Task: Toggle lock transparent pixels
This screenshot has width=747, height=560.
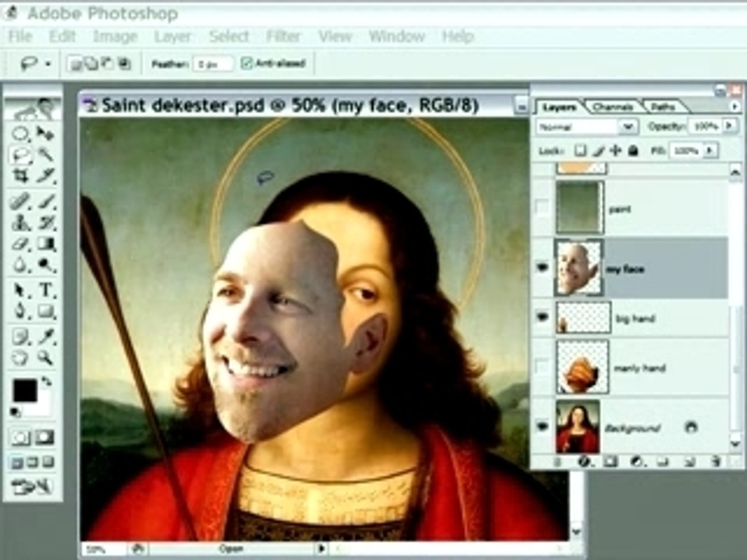Action: (580, 151)
